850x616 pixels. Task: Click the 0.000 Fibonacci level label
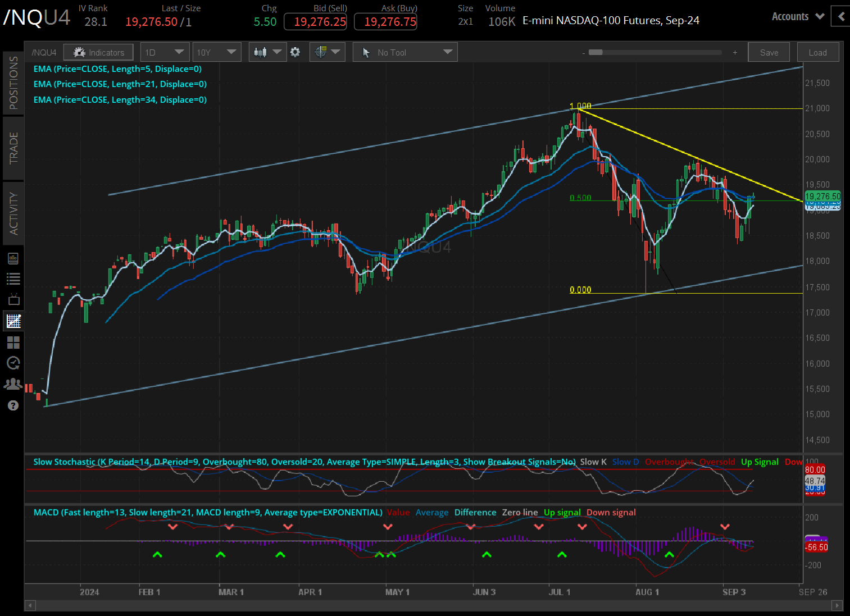[580, 290]
